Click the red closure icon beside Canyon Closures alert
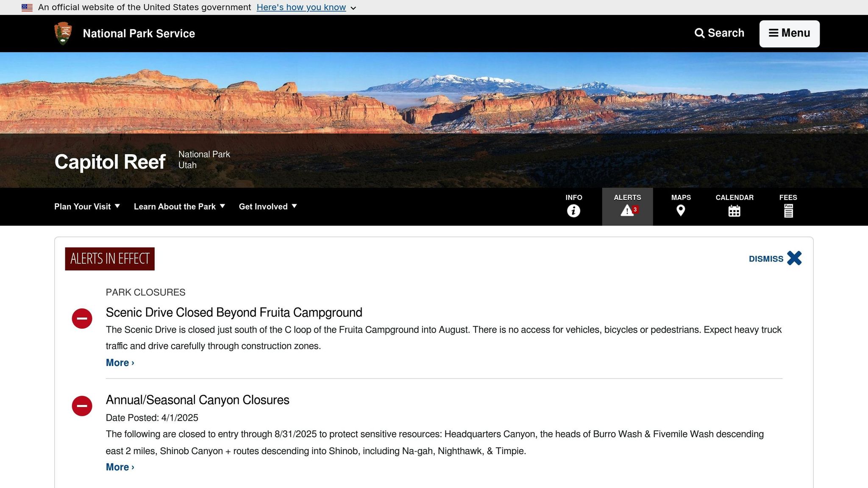The width and height of the screenshot is (868, 488). pyautogui.click(x=82, y=406)
